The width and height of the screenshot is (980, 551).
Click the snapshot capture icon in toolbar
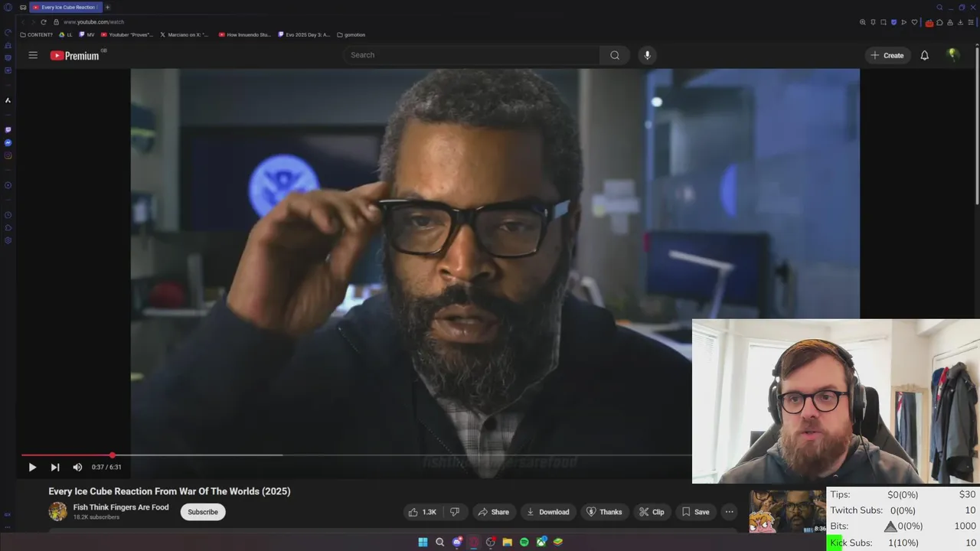pos(883,22)
